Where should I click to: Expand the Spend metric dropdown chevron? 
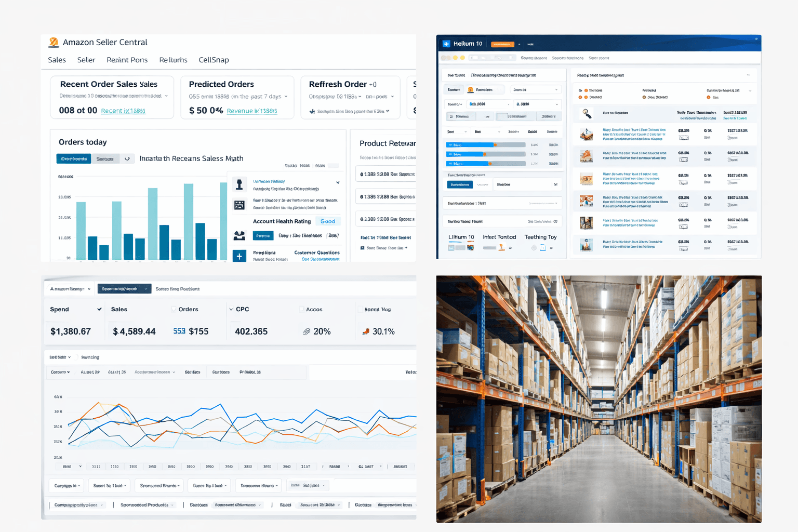[x=99, y=309]
